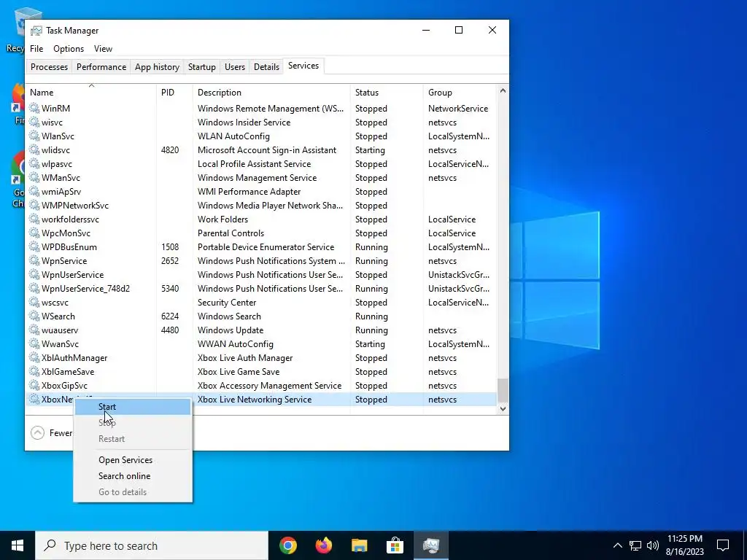Open the View menu

[103, 49]
